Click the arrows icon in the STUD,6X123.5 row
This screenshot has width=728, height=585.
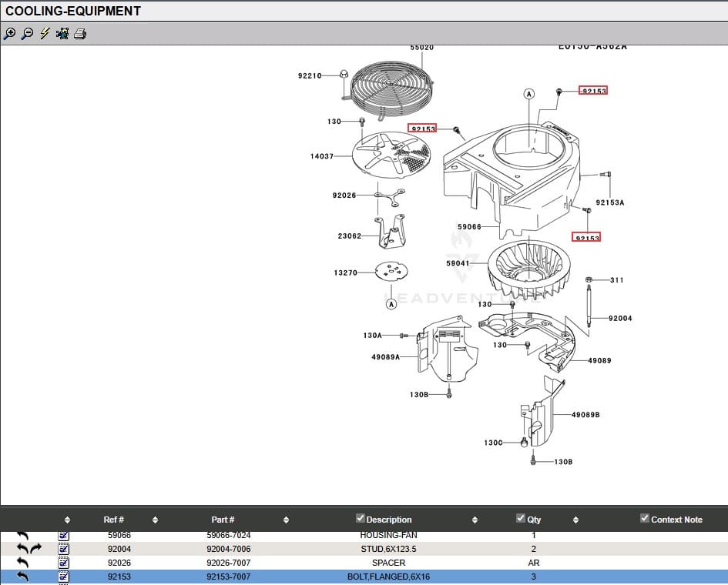pyautogui.click(x=29, y=549)
